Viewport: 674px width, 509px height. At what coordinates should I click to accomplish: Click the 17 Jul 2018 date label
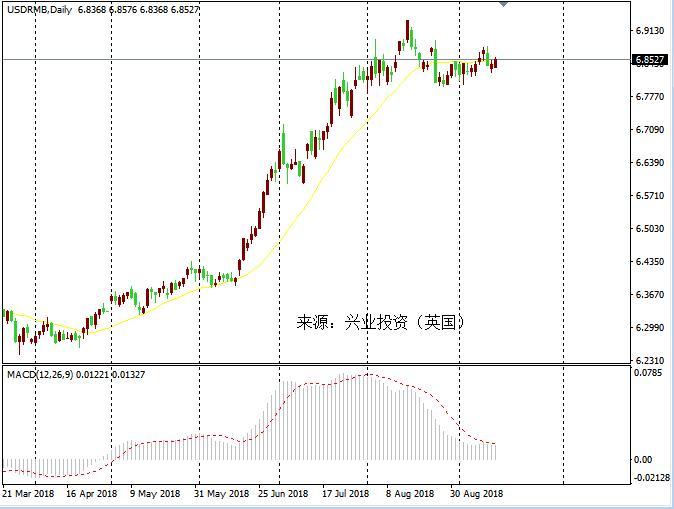[346, 494]
